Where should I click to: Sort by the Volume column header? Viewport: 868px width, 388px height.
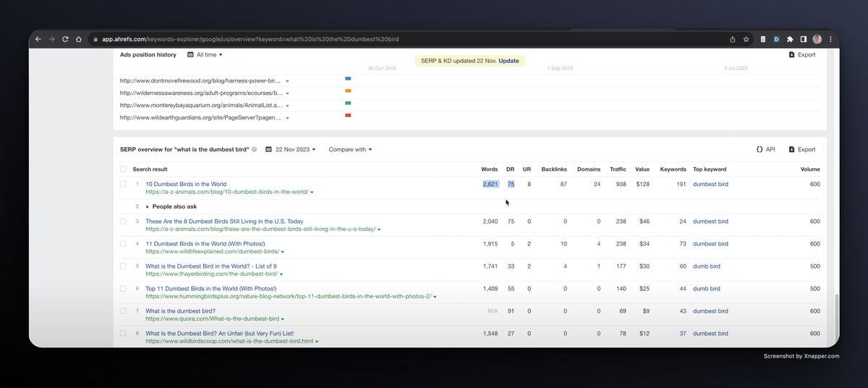tap(810, 169)
